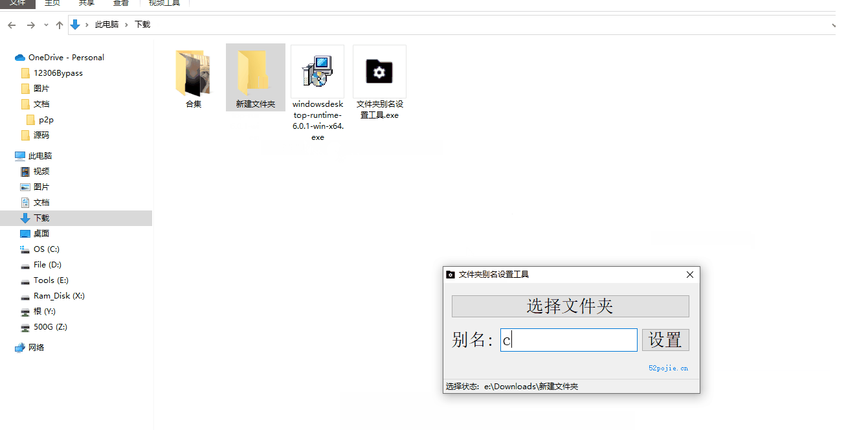Image resolution: width=868 pixels, height=430 pixels.
Task: Open the 查看 ribbon tab
Action: pos(120,3)
